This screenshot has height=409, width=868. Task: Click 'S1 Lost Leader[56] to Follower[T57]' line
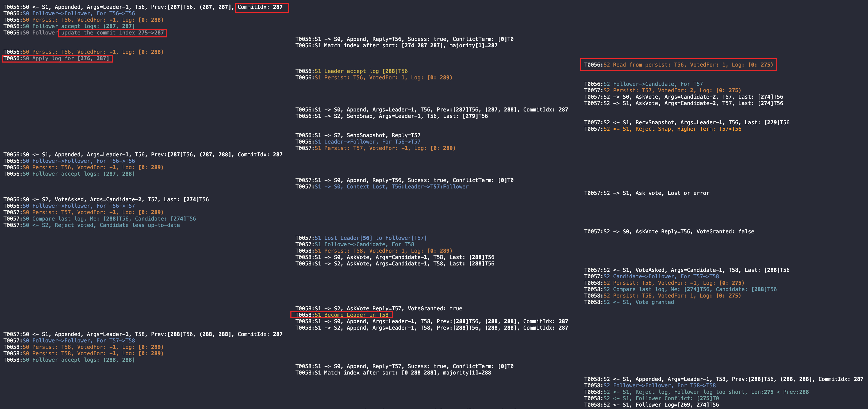click(x=361, y=238)
